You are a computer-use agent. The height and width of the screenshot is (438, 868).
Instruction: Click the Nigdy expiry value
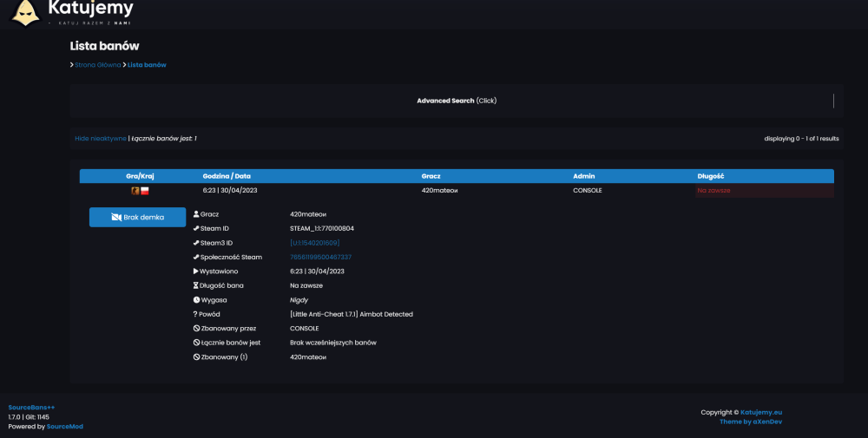coord(298,300)
